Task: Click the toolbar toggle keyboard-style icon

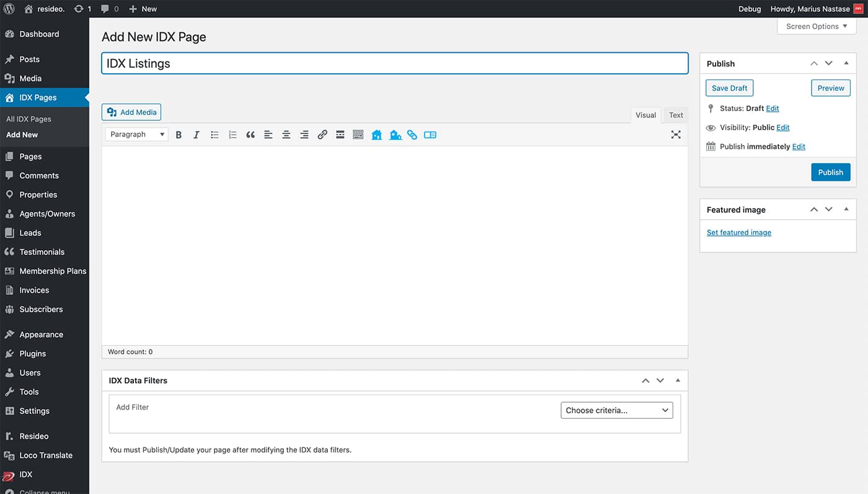Action: (x=358, y=135)
